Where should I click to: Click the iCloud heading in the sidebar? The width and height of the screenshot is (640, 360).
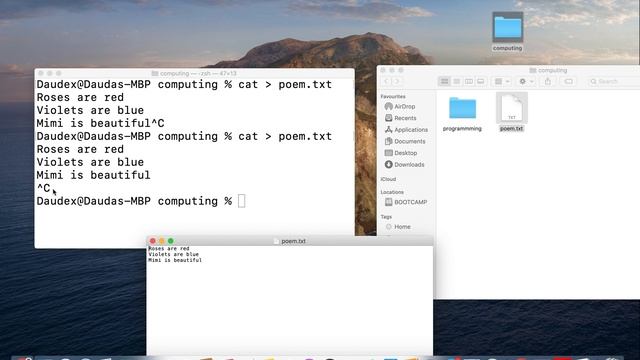388,179
